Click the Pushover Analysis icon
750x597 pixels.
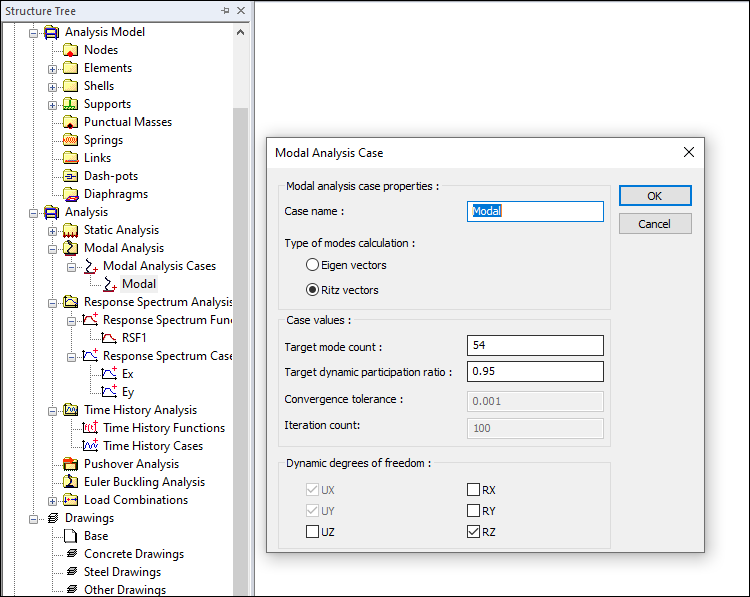tap(70, 464)
